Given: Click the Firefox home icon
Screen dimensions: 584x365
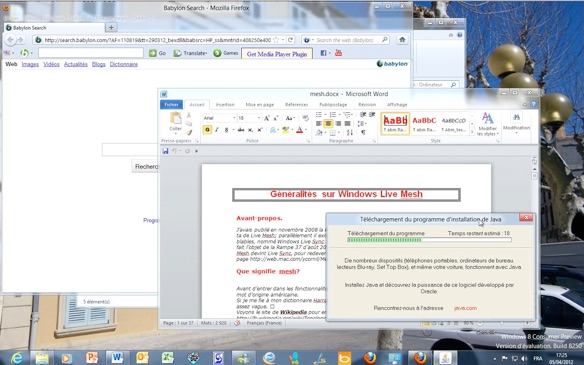Looking at the screenshot, I should click(402, 39).
